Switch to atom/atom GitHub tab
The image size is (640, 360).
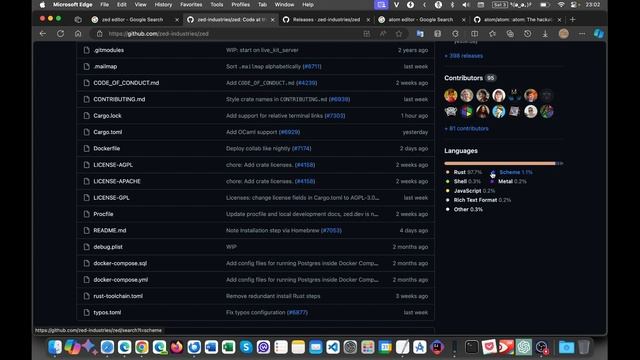click(518, 20)
